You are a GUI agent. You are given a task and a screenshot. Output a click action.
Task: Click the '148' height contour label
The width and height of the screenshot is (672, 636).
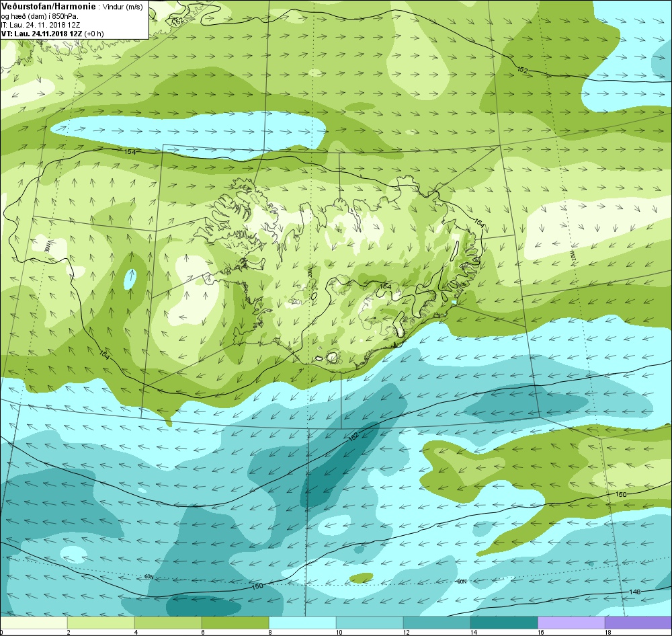(635, 592)
